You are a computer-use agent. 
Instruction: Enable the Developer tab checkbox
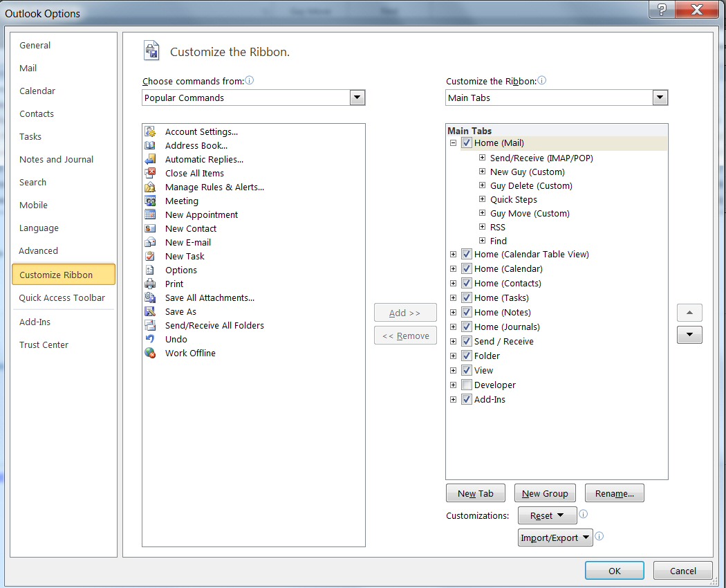[x=465, y=385]
